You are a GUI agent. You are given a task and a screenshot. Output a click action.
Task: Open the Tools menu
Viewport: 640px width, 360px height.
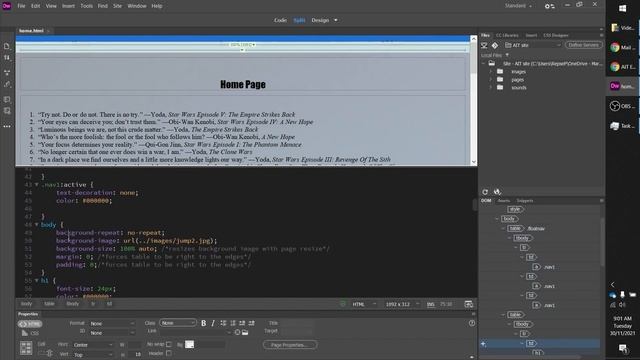[86, 6]
